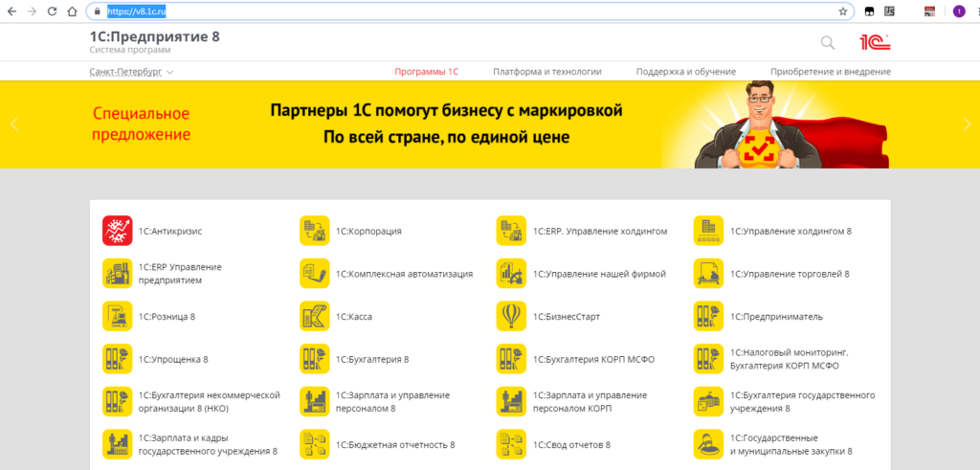Screen dimensions: 980x470
Task: Show the previous banner slide
Action: tap(14, 123)
